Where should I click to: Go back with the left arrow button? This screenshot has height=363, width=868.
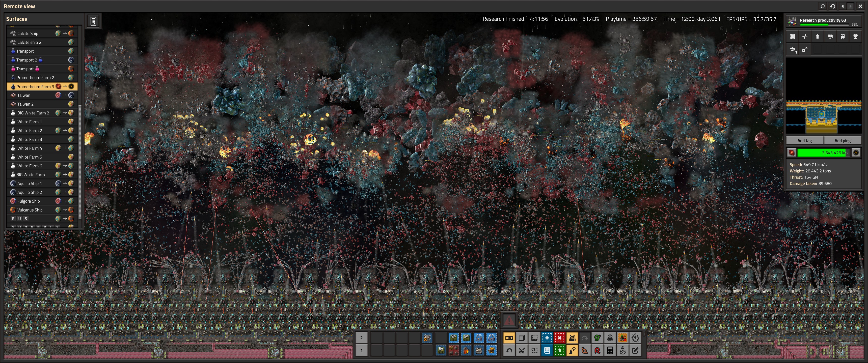(x=843, y=6)
